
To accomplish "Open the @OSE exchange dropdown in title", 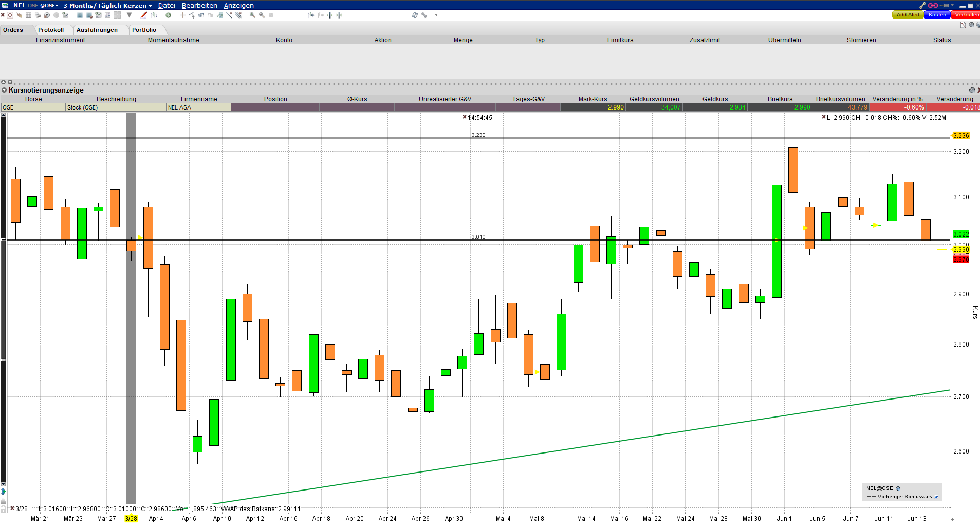I will coord(49,5).
